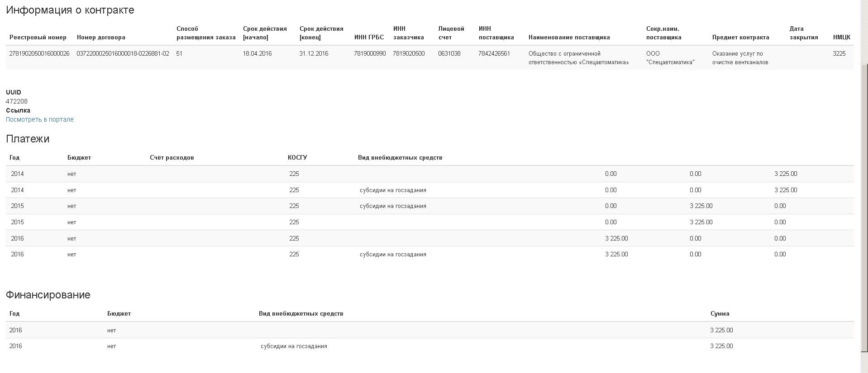Click the 'Номер договора' column header
Screen dimensions: 868x373
[x=101, y=37]
